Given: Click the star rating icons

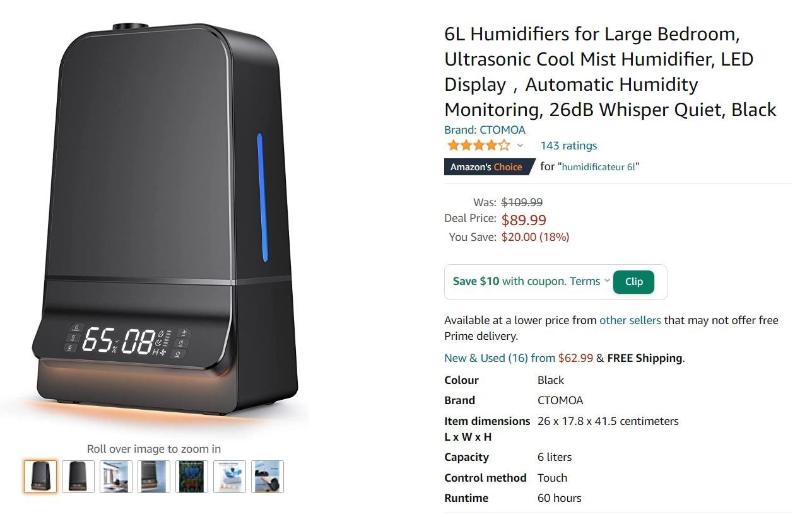Looking at the screenshot, I should click(x=478, y=146).
